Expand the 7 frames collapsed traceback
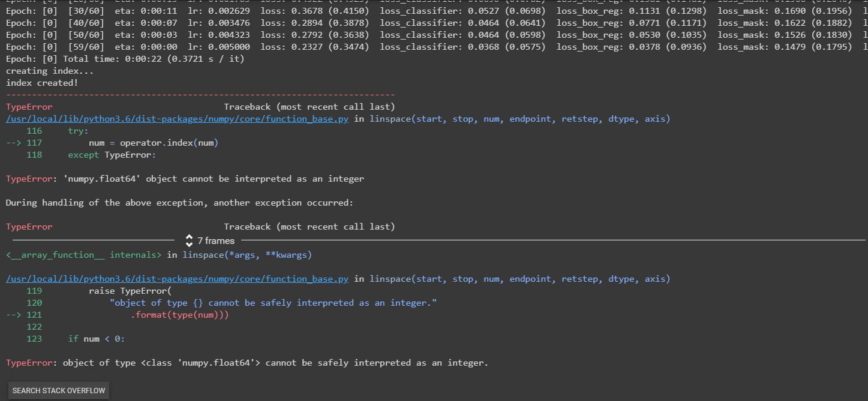The width and height of the screenshot is (868, 401). point(210,241)
